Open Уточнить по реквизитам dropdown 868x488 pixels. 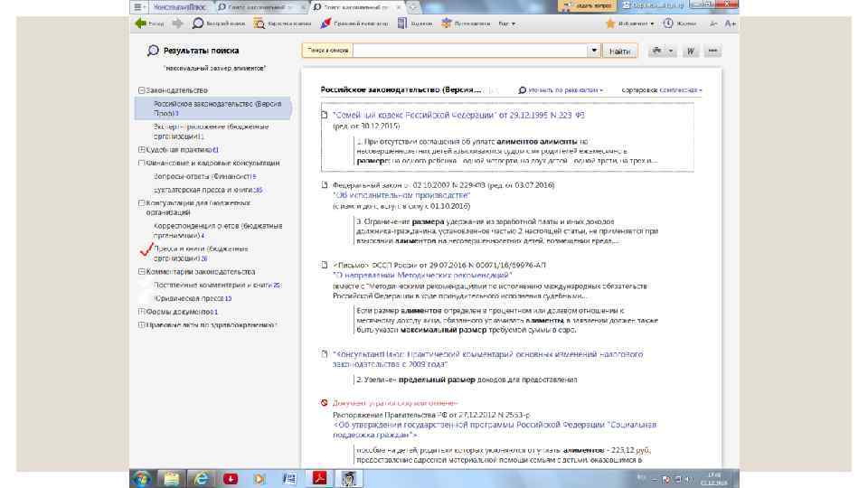click(561, 90)
